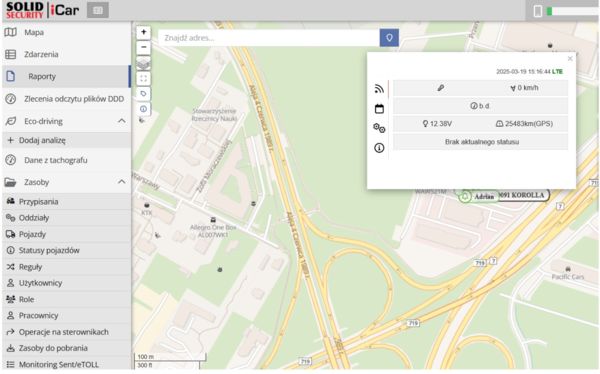Open the gears settings icon in popup
Image resolution: width=600 pixels, height=374 pixels.
click(379, 128)
